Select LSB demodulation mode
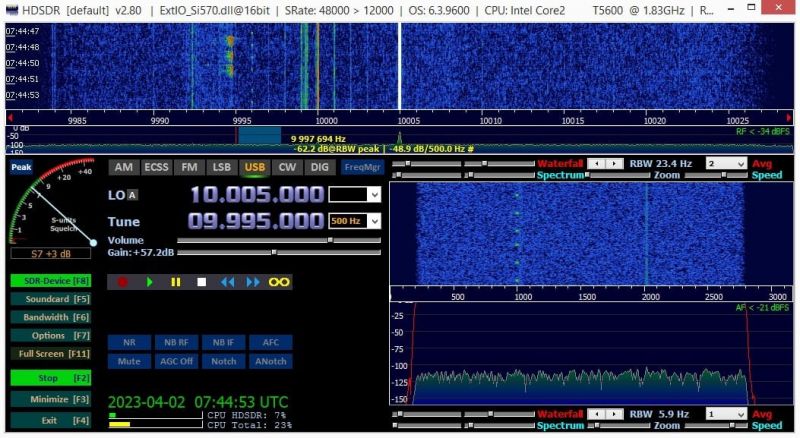This screenshot has height=438, width=800. coord(221,167)
